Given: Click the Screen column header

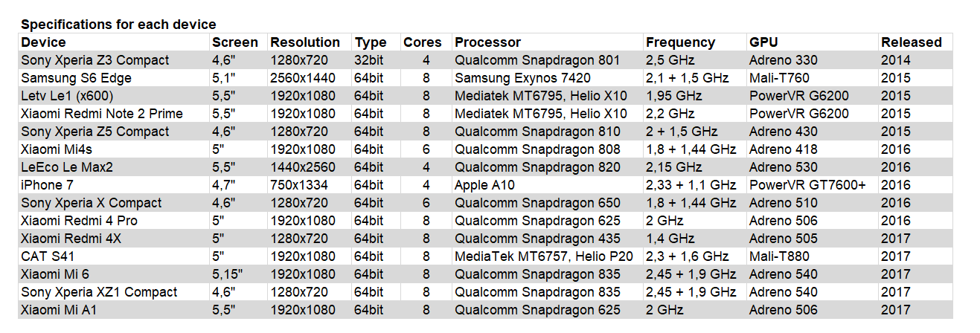Looking at the screenshot, I should click(x=235, y=42).
